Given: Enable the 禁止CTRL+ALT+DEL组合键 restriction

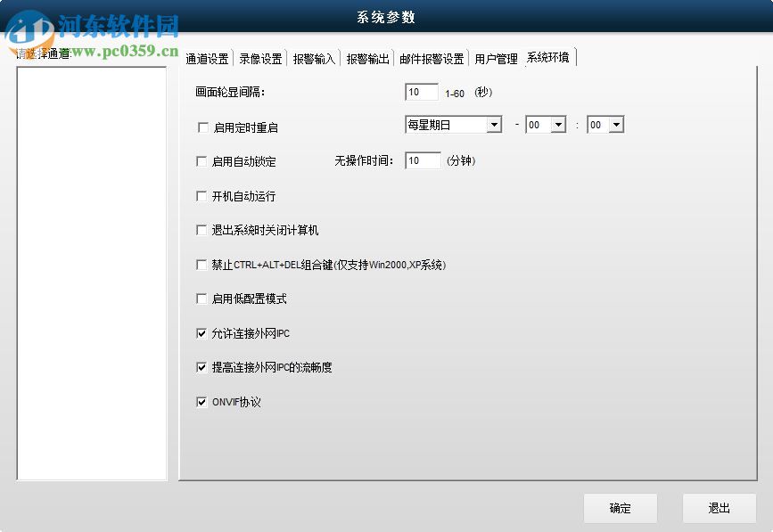Looking at the screenshot, I should [x=202, y=265].
